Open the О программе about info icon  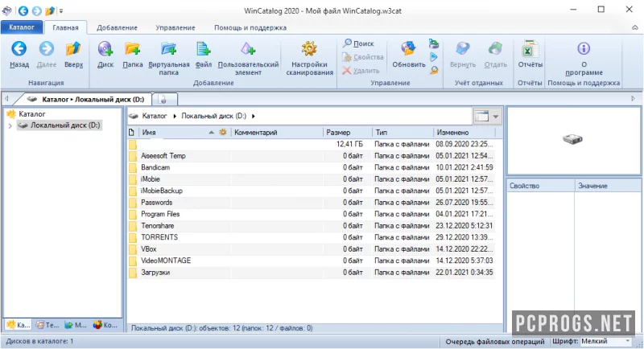(584, 49)
